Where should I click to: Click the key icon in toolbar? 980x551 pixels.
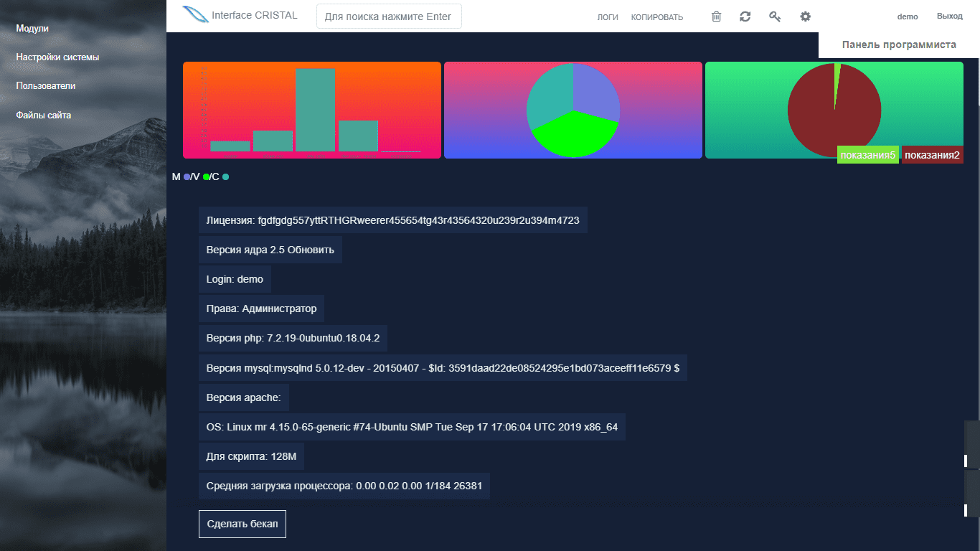(775, 17)
